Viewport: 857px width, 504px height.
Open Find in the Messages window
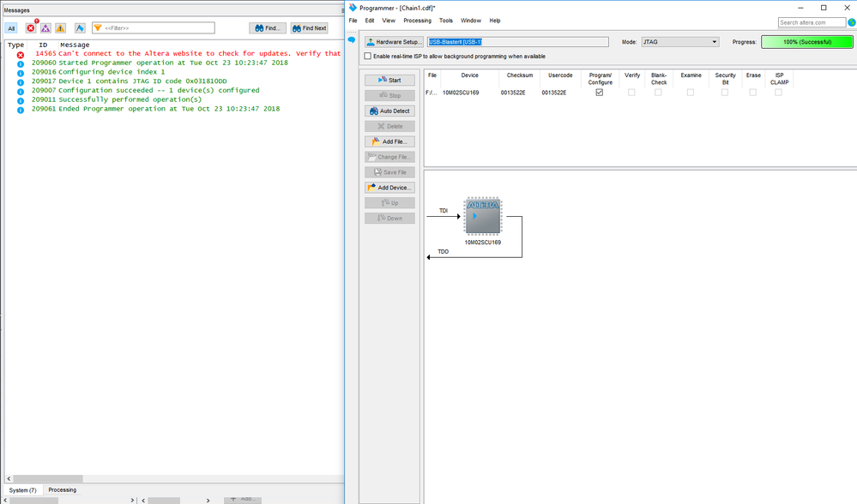coord(268,27)
